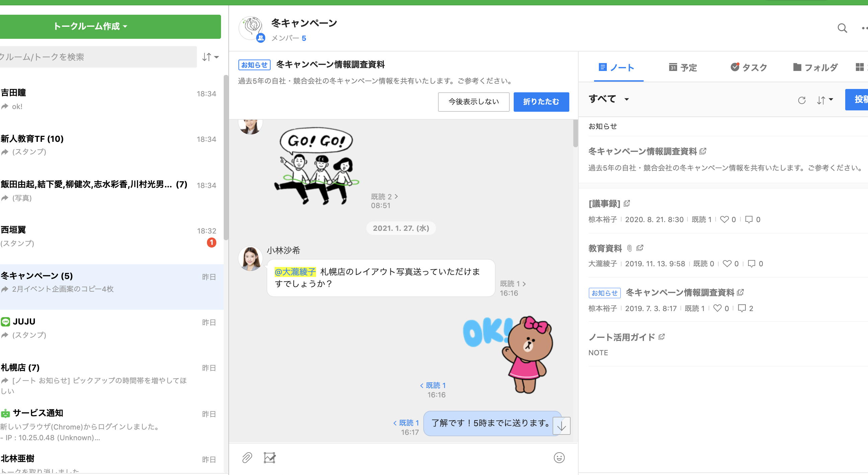Switch to the タスク tab
The height and width of the screenshot is (475, 868).
[749, 67]
